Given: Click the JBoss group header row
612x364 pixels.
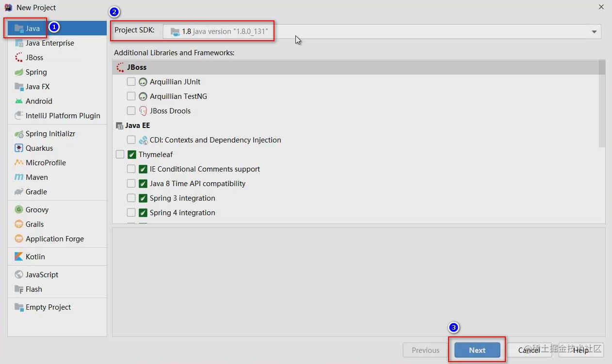Looking at the screenshot, I should click(355, 67).
